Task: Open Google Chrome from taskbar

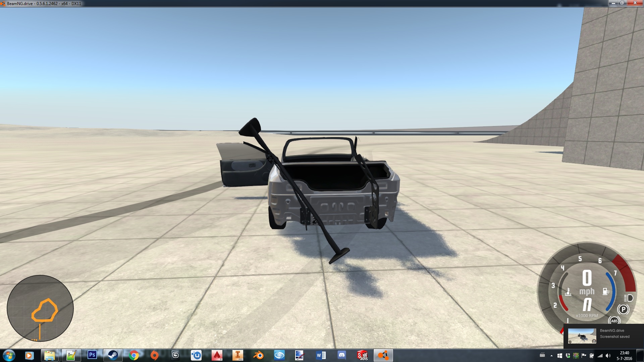Action: pos(133,355)
